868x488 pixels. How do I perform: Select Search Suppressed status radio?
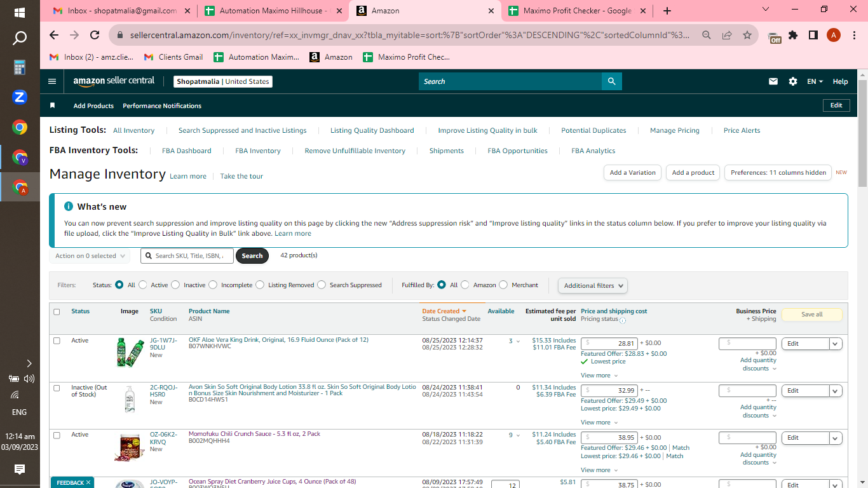(x=322, y=285)
